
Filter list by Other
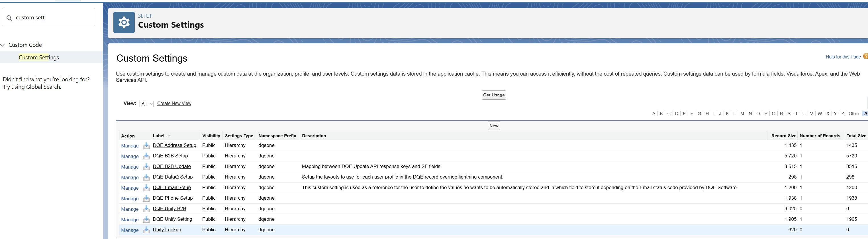tap(854, 114)
